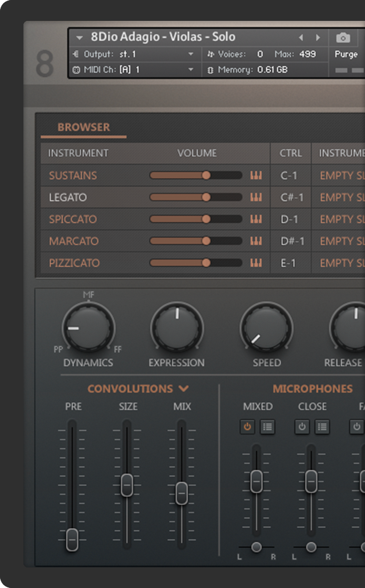Viewport: 365px width, 588px height.
Task: Click the D#-1 control key for MARCATO
Action: coord(292,241)
